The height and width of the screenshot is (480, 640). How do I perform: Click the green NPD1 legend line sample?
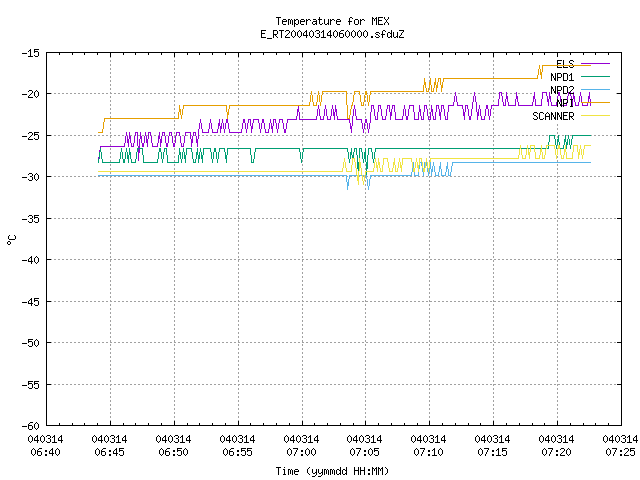tap(595, 76)
